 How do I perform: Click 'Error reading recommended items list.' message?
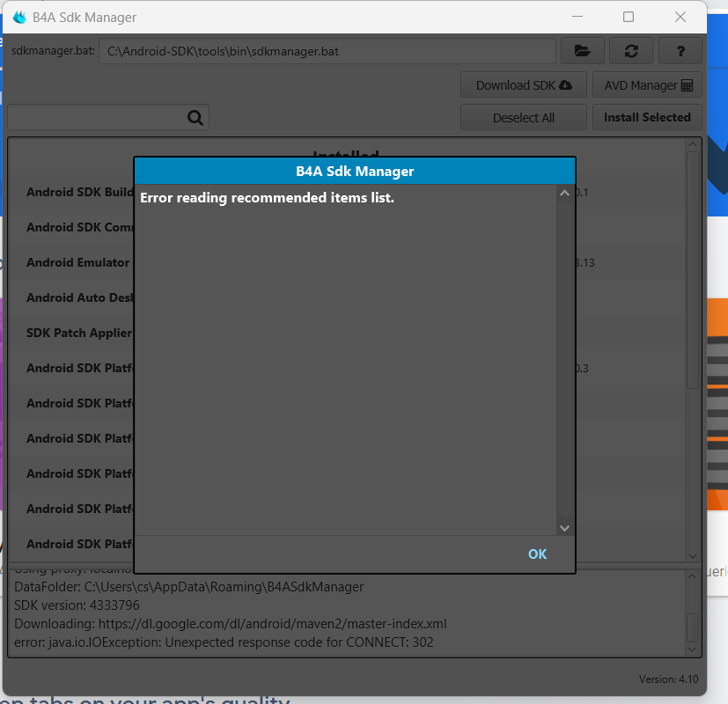click(x=267, y=198)
